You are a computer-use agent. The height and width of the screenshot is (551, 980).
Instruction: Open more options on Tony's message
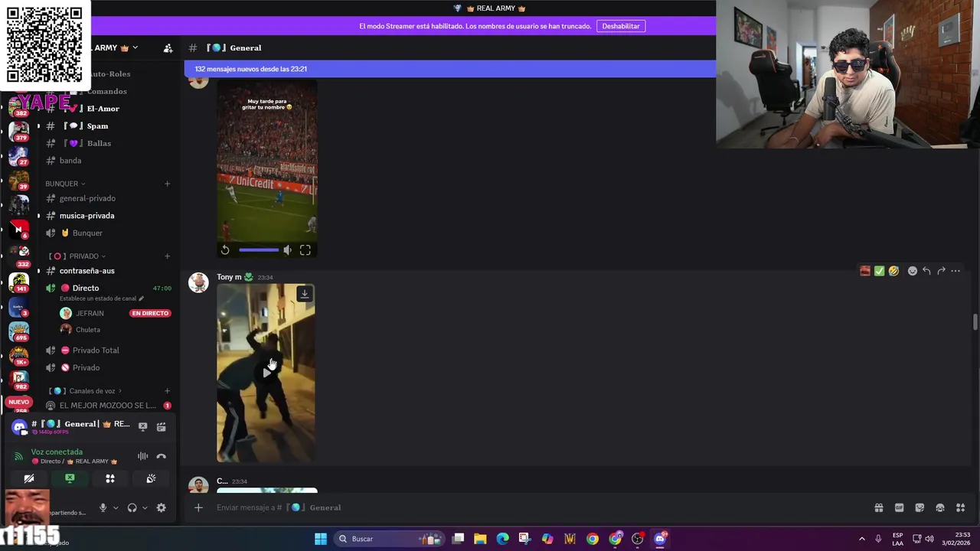[x=955, y=271]
